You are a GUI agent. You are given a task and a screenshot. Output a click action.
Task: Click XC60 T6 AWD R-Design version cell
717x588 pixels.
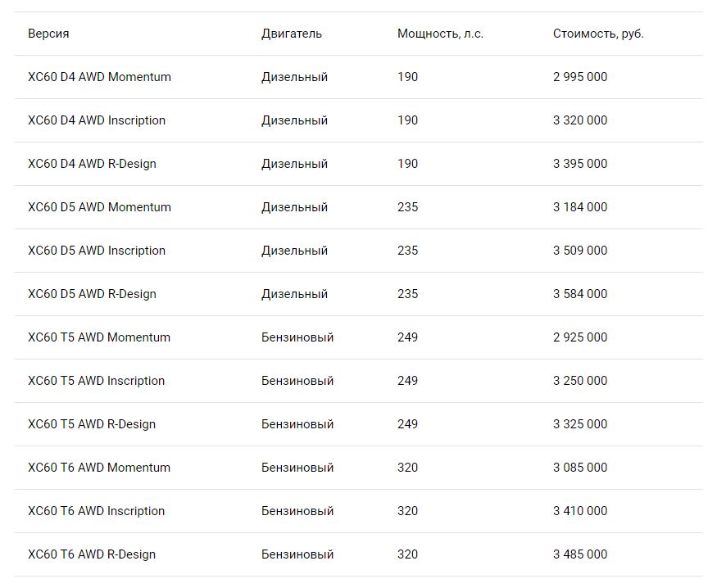pos(92,554)
